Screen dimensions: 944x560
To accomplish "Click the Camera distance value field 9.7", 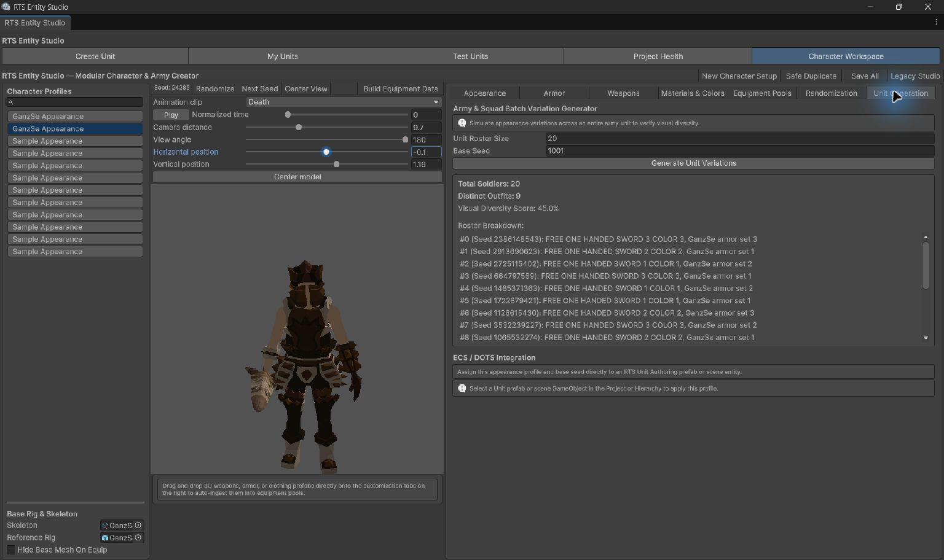I will coord(426,127).
